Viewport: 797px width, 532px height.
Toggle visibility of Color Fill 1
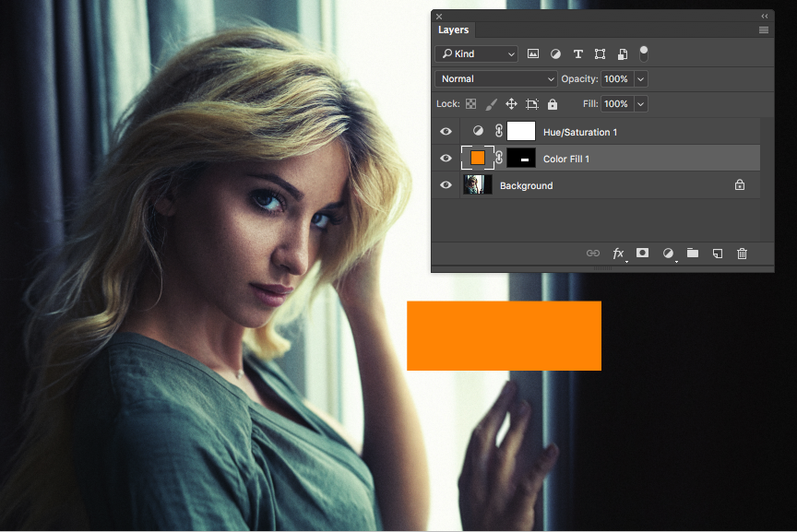click(446, 158)
